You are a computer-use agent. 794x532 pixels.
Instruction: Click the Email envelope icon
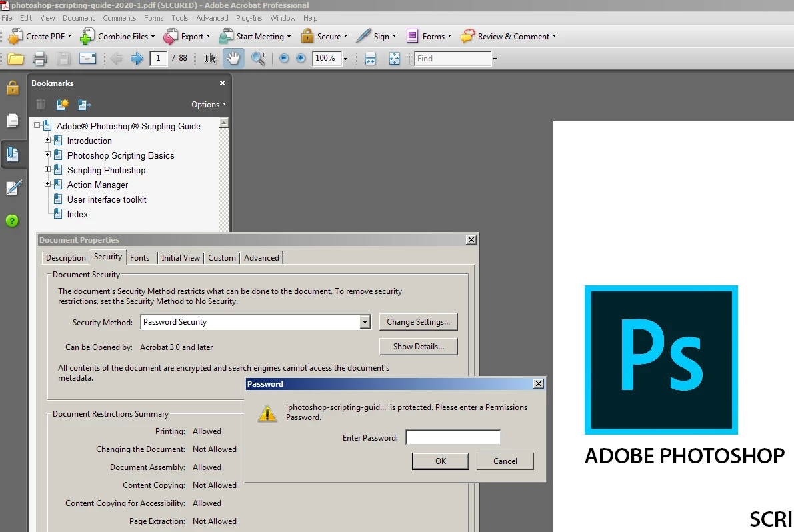[87, 59]
